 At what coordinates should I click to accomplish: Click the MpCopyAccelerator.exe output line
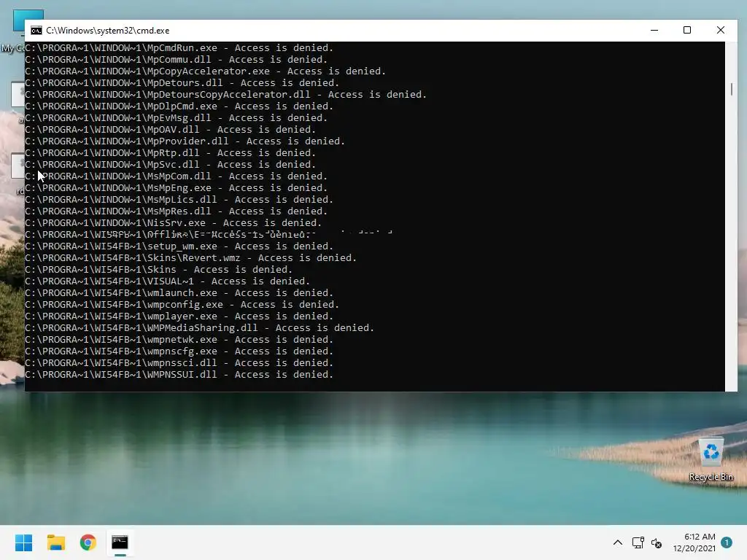(x=205, y=71)
